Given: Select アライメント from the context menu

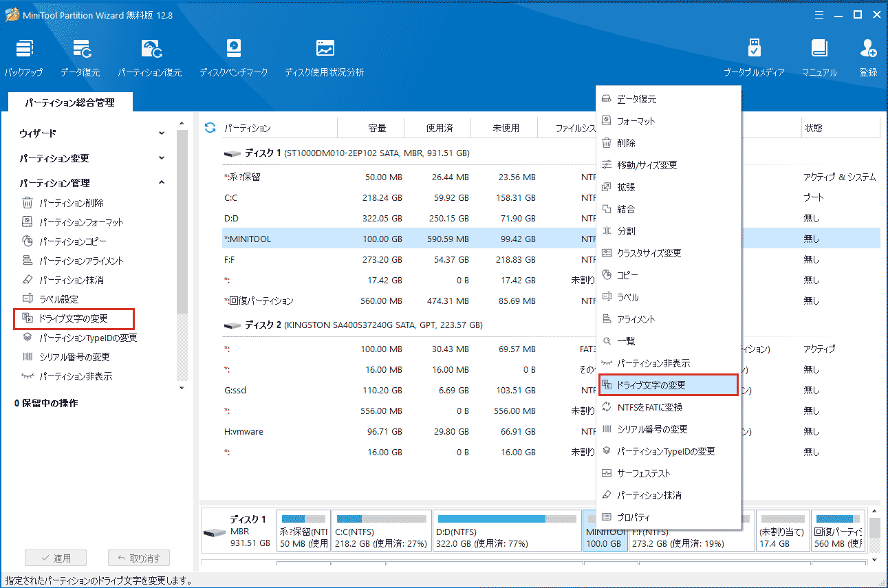Looking at the screenshot, I should (x=669, y=319).
